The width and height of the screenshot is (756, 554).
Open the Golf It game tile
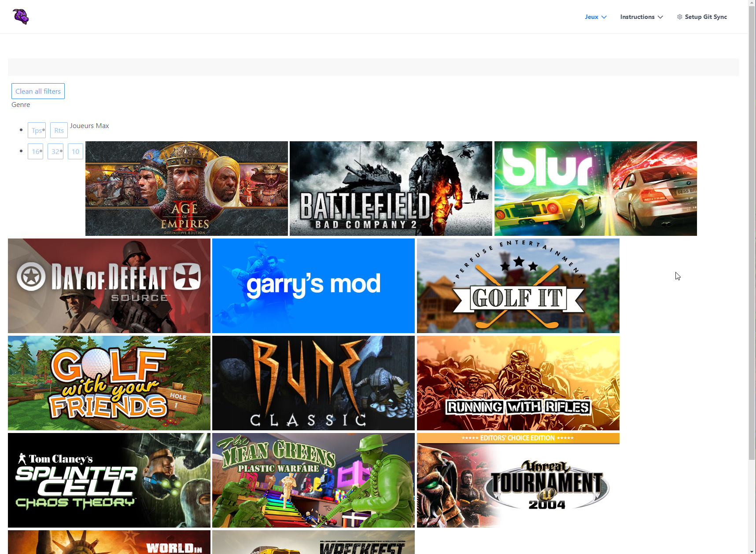pyautogui.click(x=518, y=286)
